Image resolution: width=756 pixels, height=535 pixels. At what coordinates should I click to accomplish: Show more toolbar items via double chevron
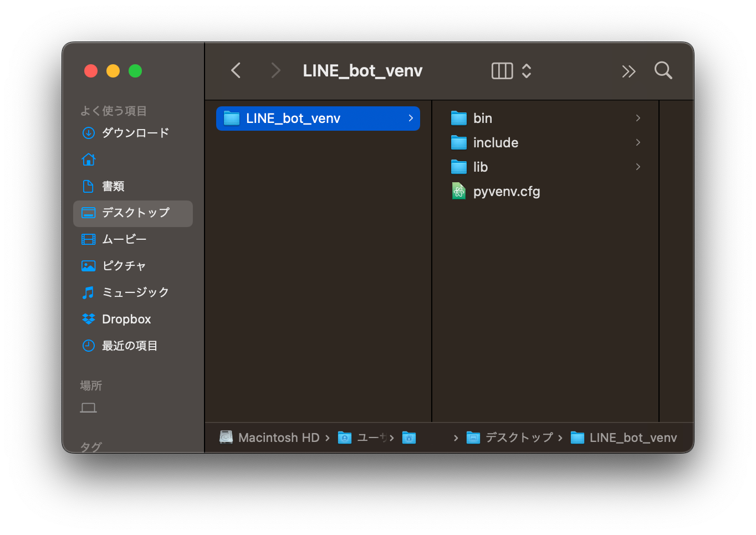point(629,71)
